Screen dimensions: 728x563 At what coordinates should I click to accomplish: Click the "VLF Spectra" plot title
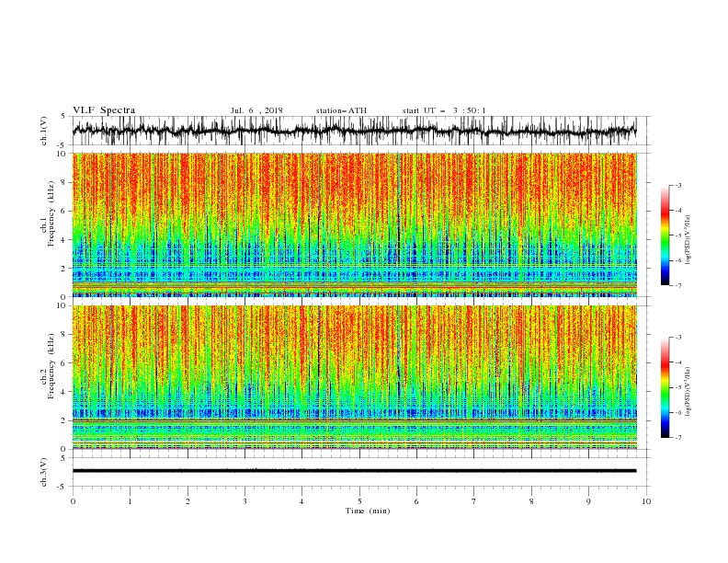click(104, 110)
